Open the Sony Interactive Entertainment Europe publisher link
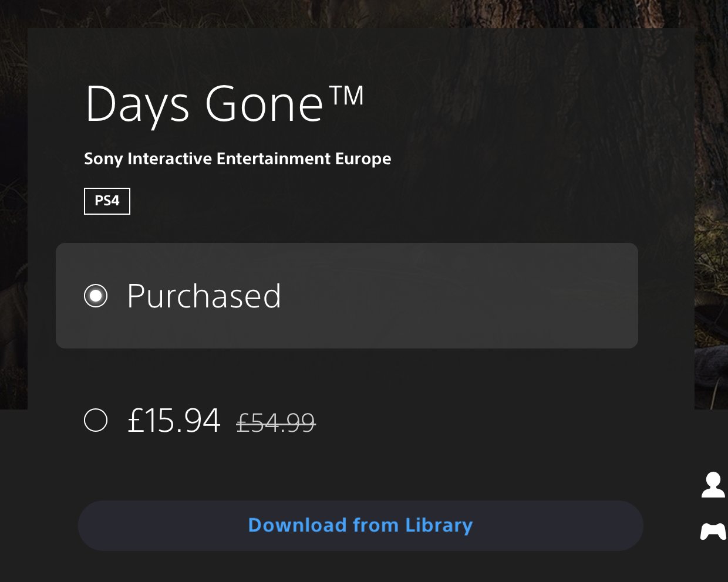Image resolution: width=728 pixels, height=582 pixels. 237,159
